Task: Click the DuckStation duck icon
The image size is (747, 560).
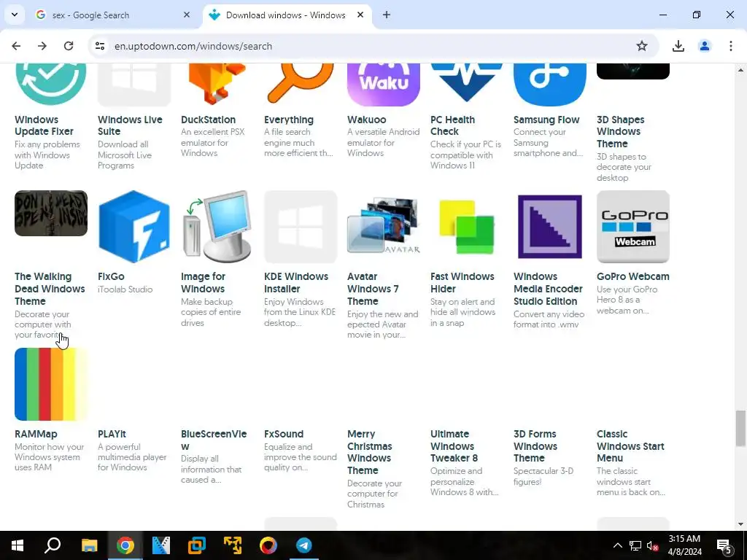Action: point(217,85)
